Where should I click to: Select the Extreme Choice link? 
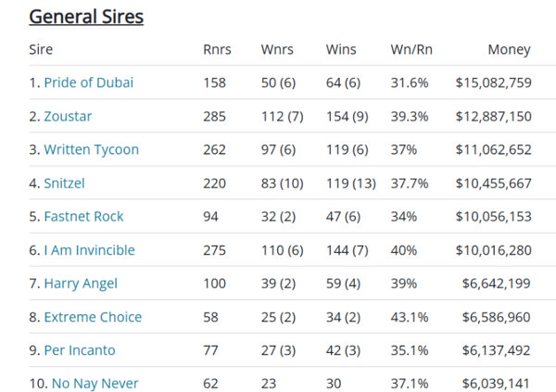(x=93, y=317)
